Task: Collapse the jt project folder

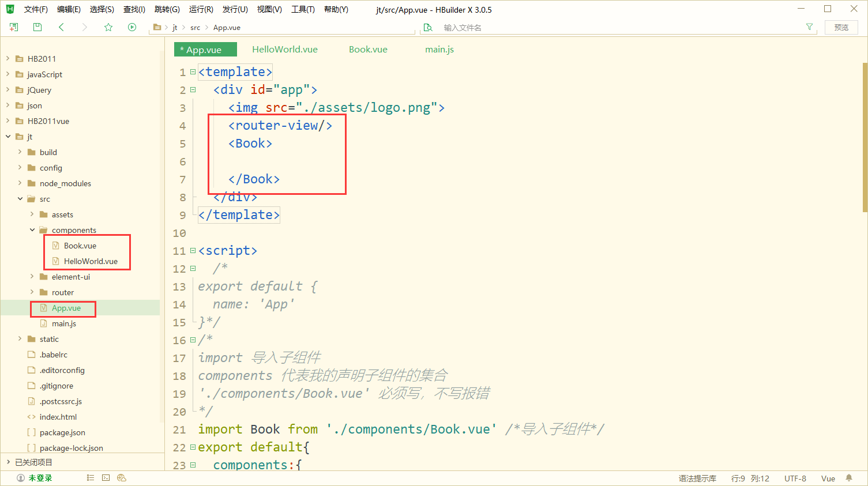Action: tap(7, 137)
